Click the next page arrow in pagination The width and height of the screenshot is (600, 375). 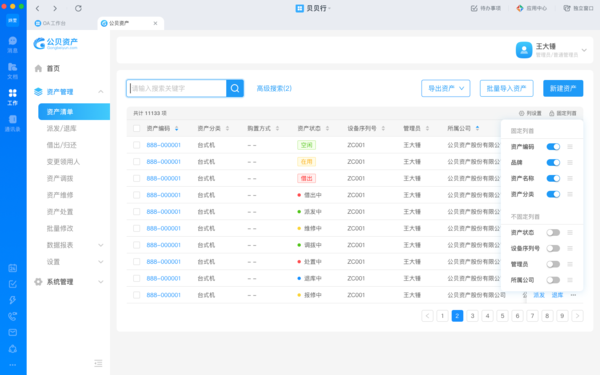[x=577, y=316]
